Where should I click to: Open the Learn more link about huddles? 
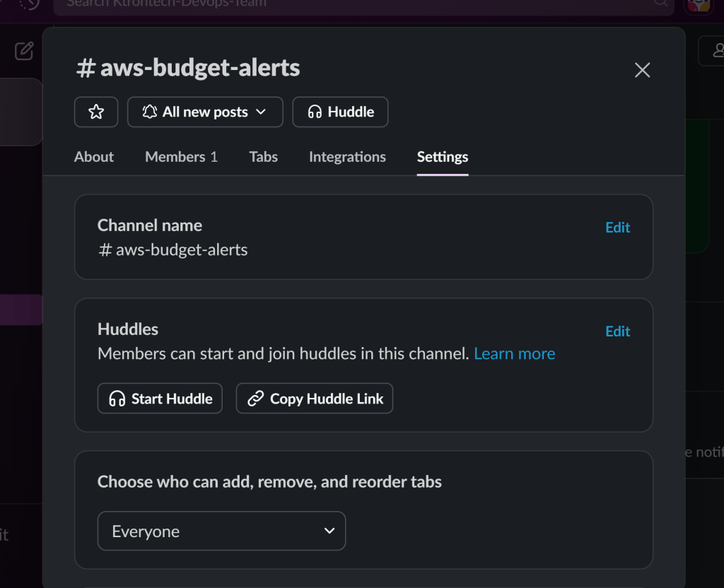click(x=514, y=354)
